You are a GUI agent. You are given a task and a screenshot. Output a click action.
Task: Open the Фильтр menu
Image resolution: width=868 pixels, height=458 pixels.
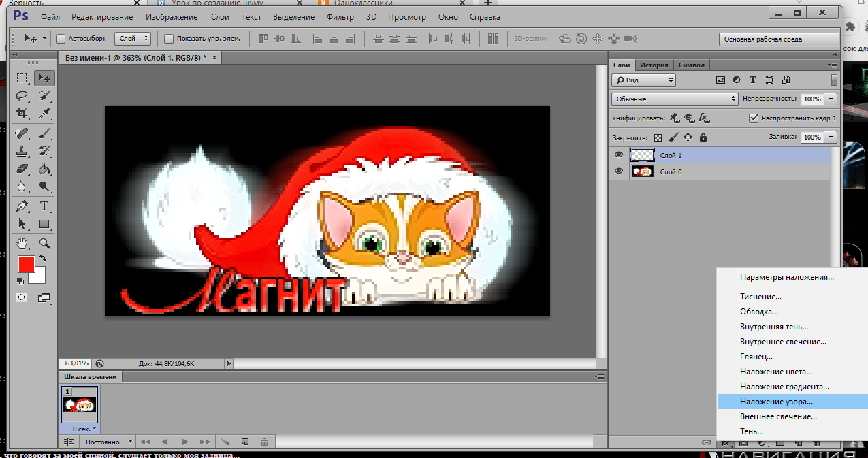340,17
